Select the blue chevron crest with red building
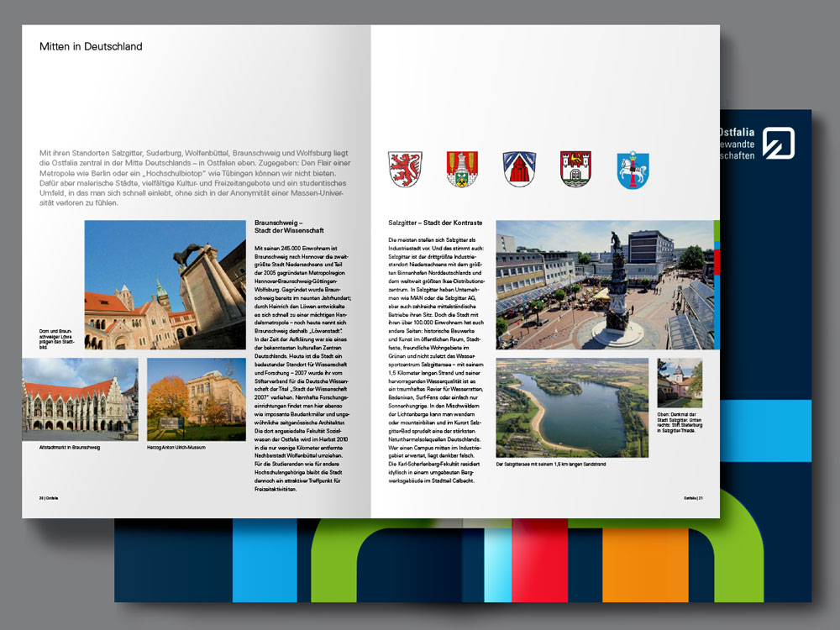 [518, 169]
